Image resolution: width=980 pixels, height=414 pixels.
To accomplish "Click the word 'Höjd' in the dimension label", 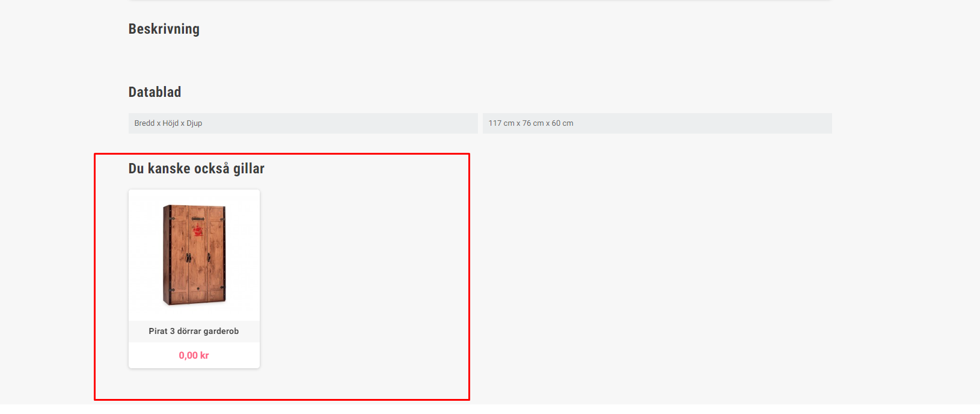I will coord(171,123).
